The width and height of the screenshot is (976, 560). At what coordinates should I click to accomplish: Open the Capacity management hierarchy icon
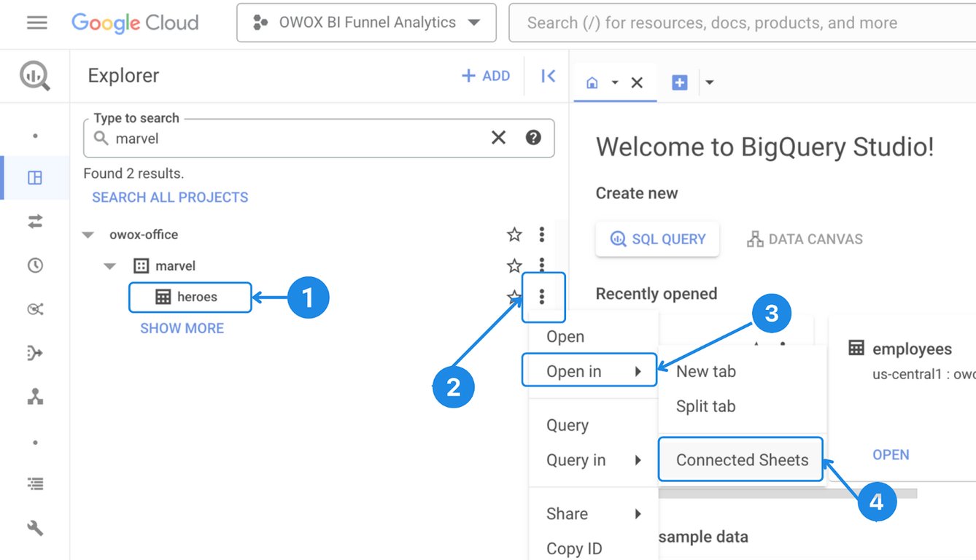(x=35, y=397)
